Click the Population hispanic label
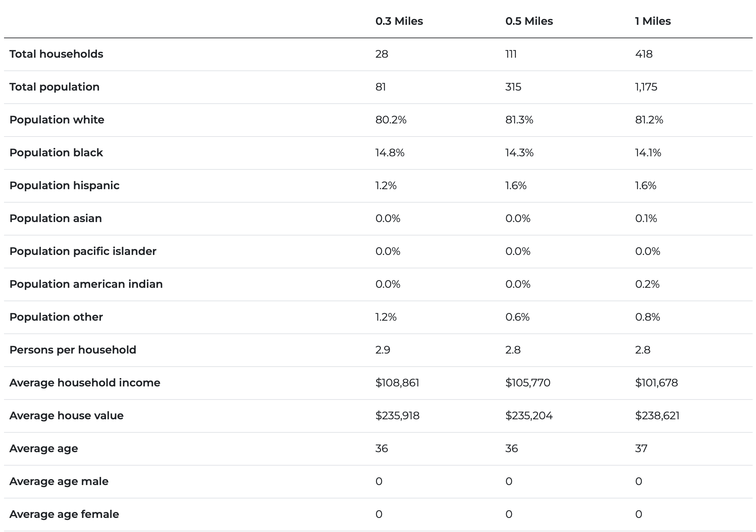The width and height of the screenshot is (756, 532). click(x=64, y=185)
